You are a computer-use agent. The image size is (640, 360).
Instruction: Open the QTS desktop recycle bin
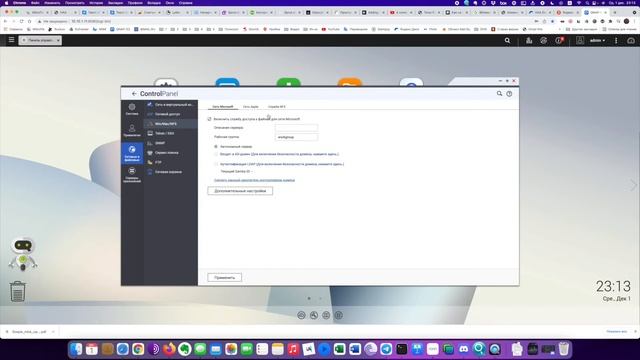click(18, 291)
